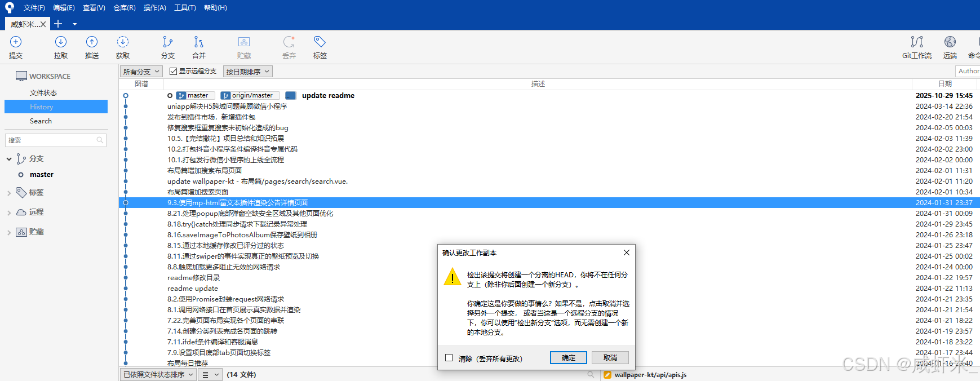Open the 帮助(H) menu

tap(215, 8)
